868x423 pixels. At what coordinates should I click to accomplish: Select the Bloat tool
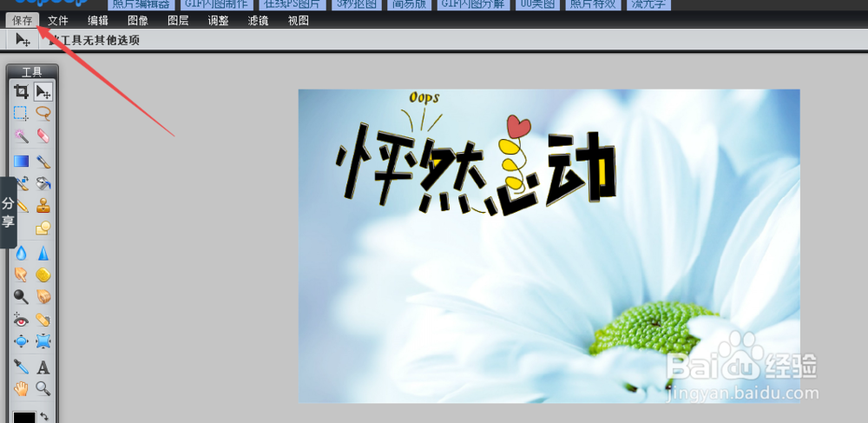point(21,341)
